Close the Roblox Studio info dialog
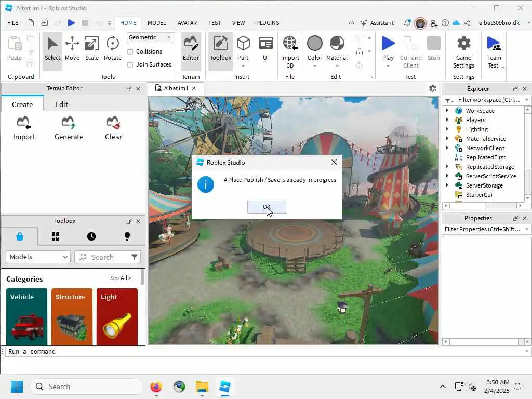This screenshot has width=532, height=399. coord(334,162)
